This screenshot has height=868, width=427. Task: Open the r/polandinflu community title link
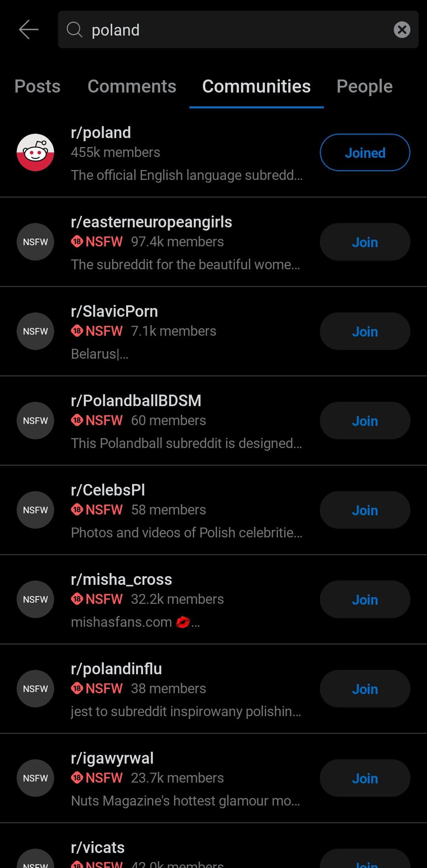116,669
